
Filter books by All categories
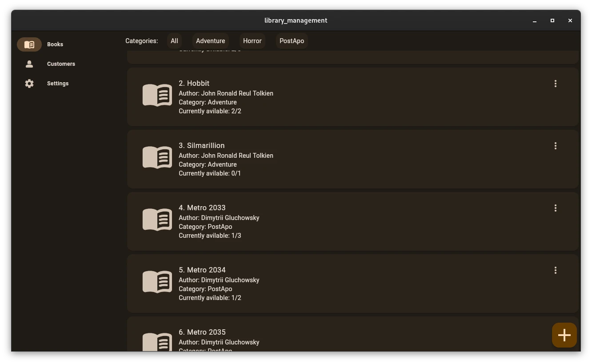[x=174, y=41]
